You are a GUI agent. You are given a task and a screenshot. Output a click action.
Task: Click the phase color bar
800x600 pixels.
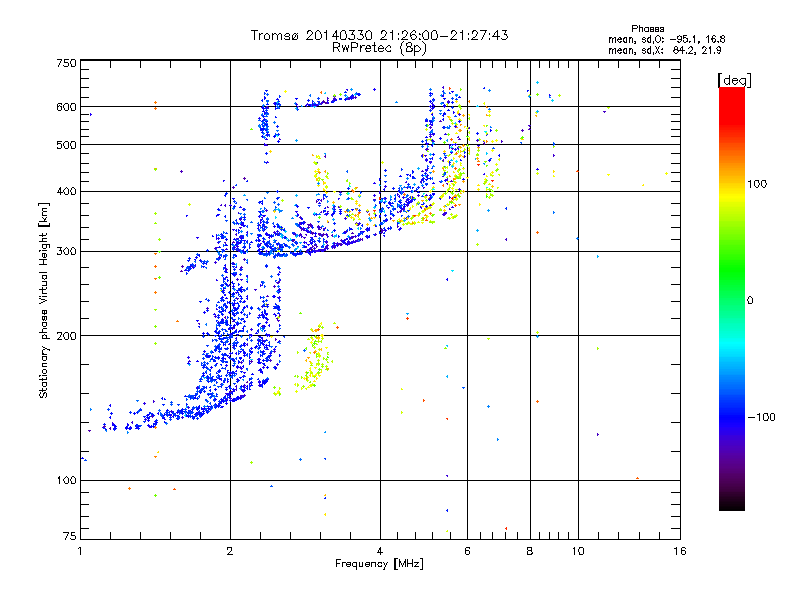point(732,299)
